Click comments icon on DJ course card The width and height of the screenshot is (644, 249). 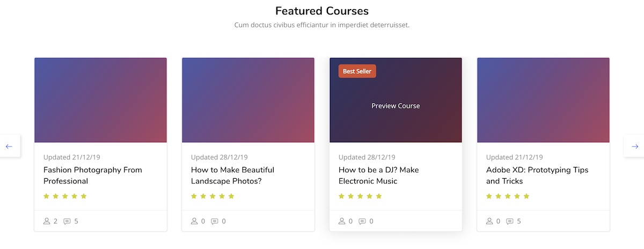pos(362,221)
